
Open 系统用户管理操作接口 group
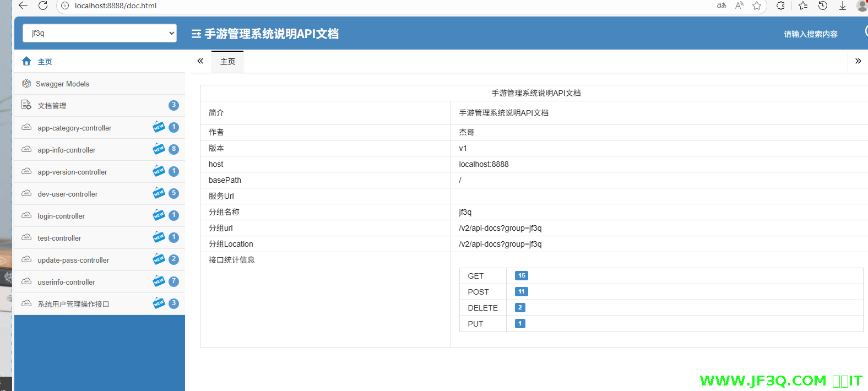pos(73,304)
